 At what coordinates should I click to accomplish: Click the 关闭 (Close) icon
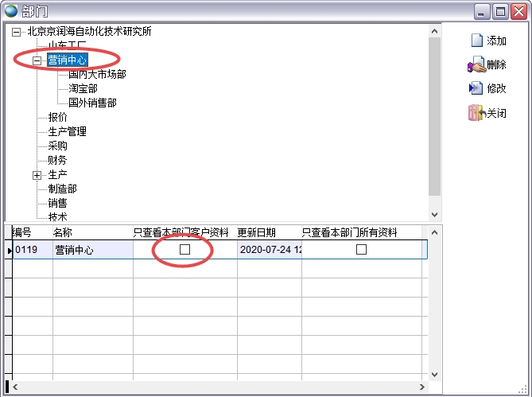click(476, 113)
